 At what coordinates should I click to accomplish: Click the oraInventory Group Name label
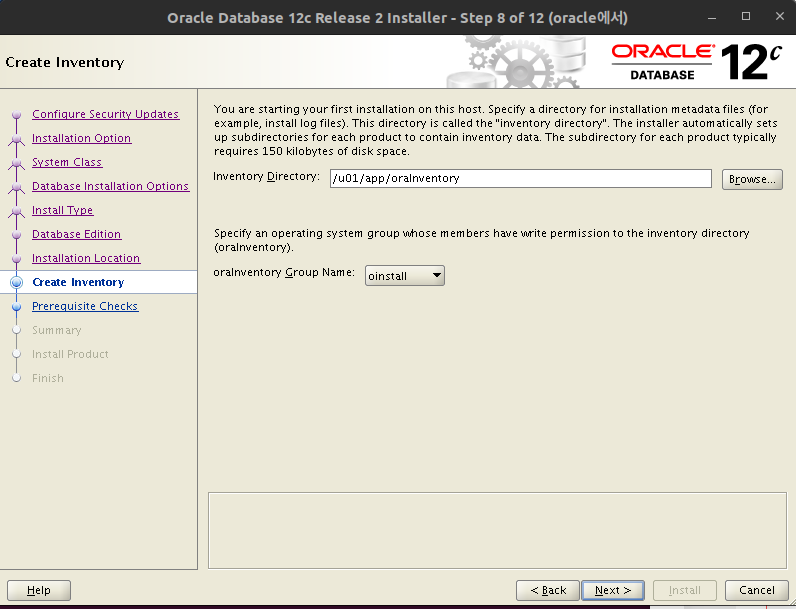click(x=284, y=273)
